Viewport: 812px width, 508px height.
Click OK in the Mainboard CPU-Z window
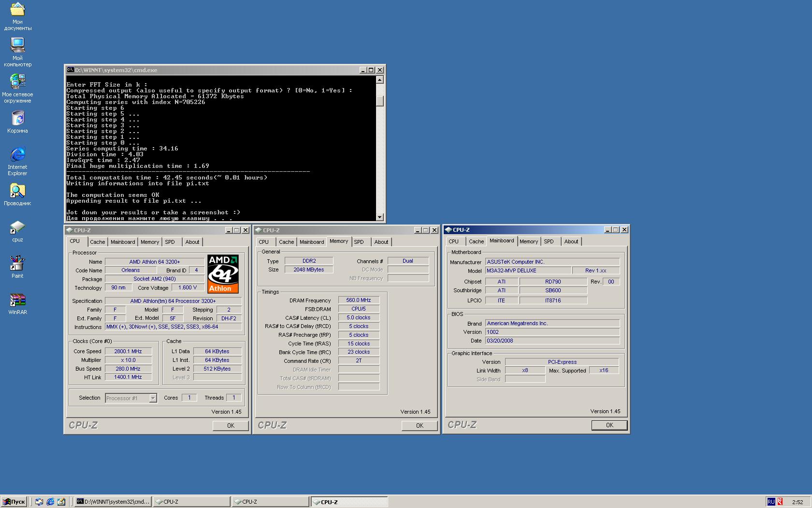coord(609,425)
